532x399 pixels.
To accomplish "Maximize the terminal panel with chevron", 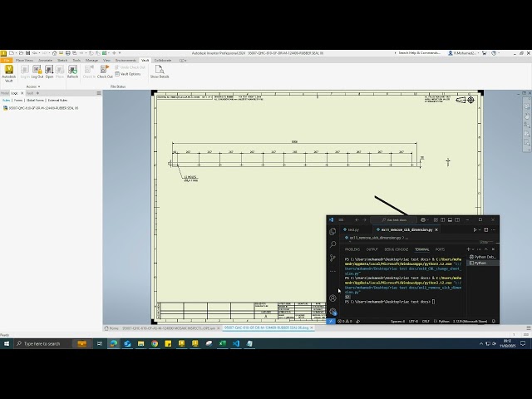I will coord(485,249).
